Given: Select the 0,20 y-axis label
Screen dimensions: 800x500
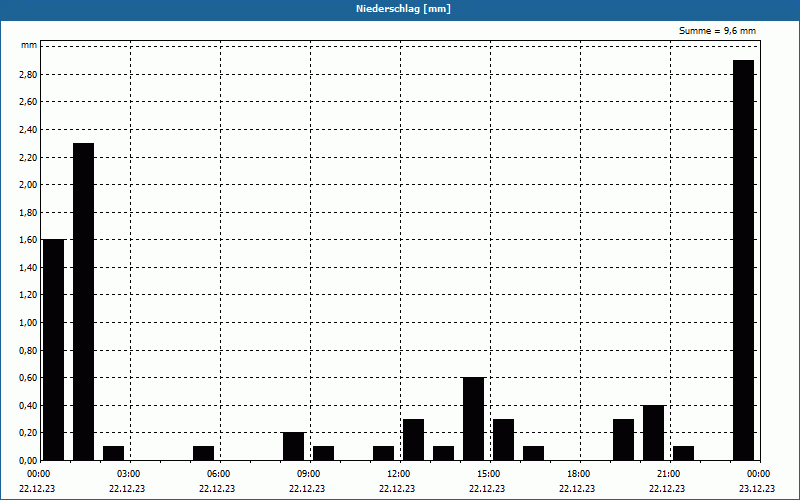Looking at the screenshot, I should (x=28, y=433).
